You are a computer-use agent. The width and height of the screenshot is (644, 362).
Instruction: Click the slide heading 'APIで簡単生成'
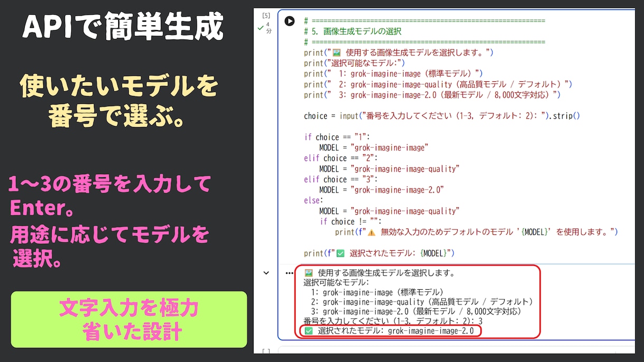[122, 27]
